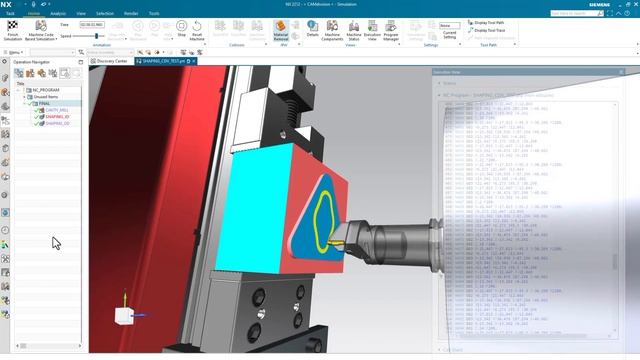This screenshot has height=360, width=640.
Task: Select Geometry View icon in navigator
Action: pos(42,73)
